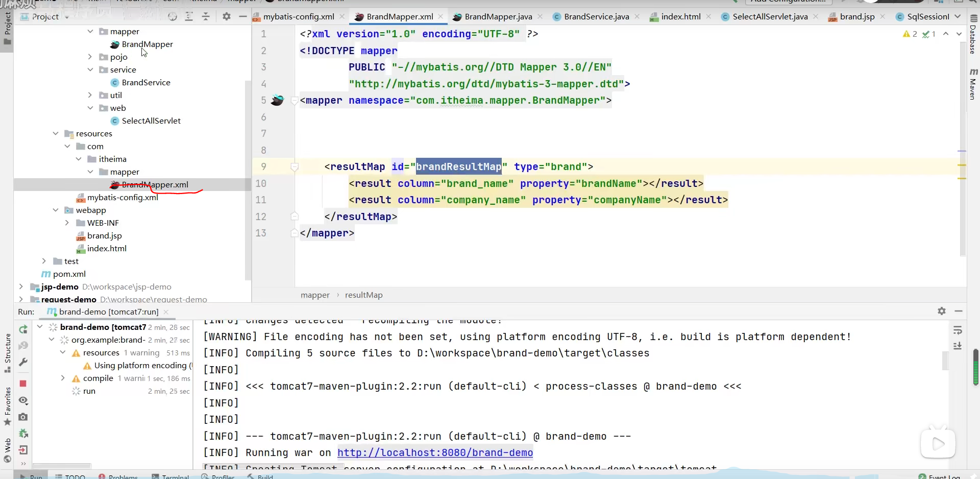Open the Terminal tool window
This screenshot has height=479, width=980.
[170, 476]
